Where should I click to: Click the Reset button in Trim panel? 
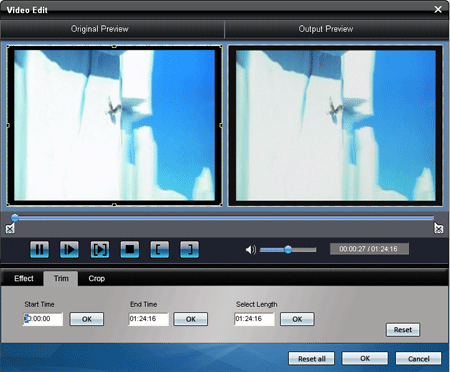(x=403, y=330)
